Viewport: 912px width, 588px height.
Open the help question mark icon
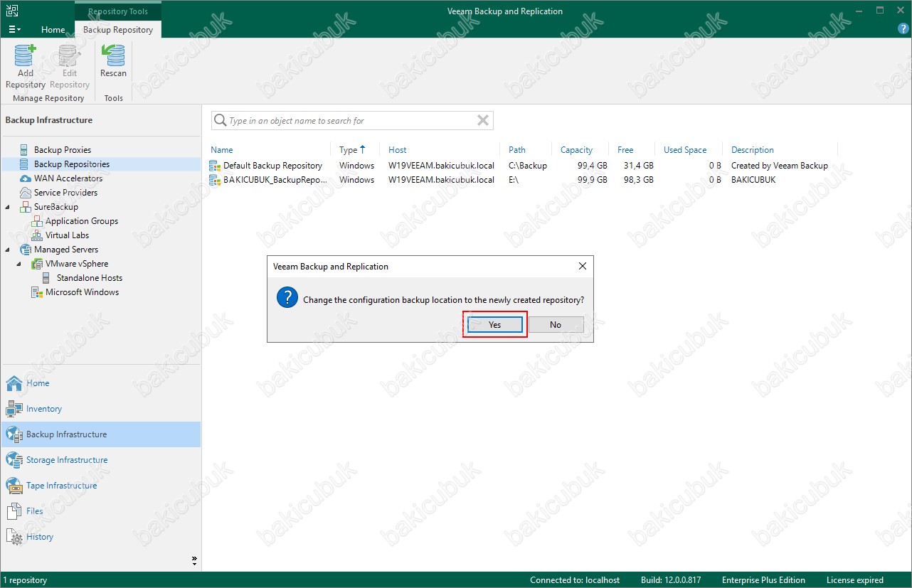point(903,29)
